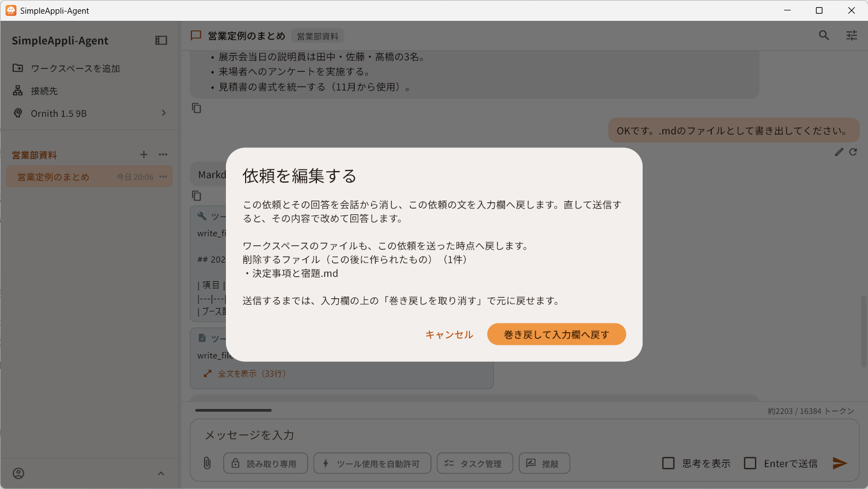Click キャンセル in the dialog
The height and width of the screenshot is (489, 868).
[449, 334]
